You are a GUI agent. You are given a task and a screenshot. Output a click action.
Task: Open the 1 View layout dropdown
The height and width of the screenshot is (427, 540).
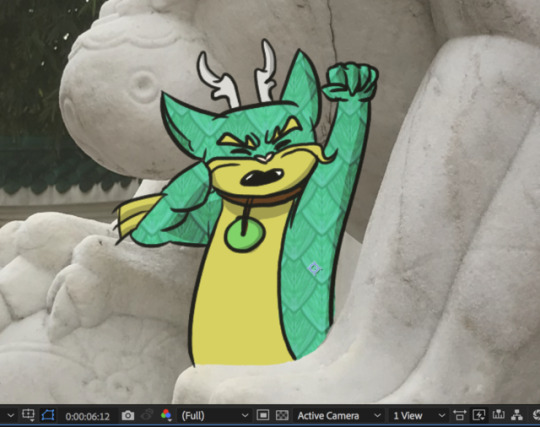[x=418, y=416]
